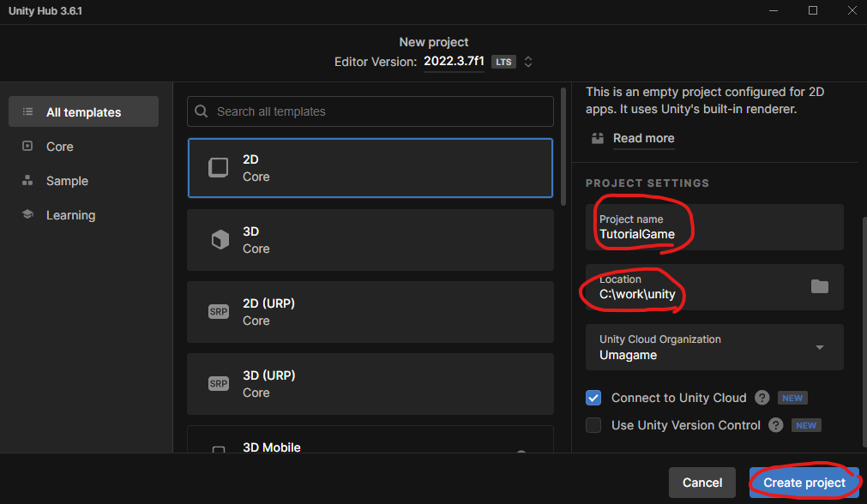
Task: Click the Core category square icon
Action: coord(27,146)
